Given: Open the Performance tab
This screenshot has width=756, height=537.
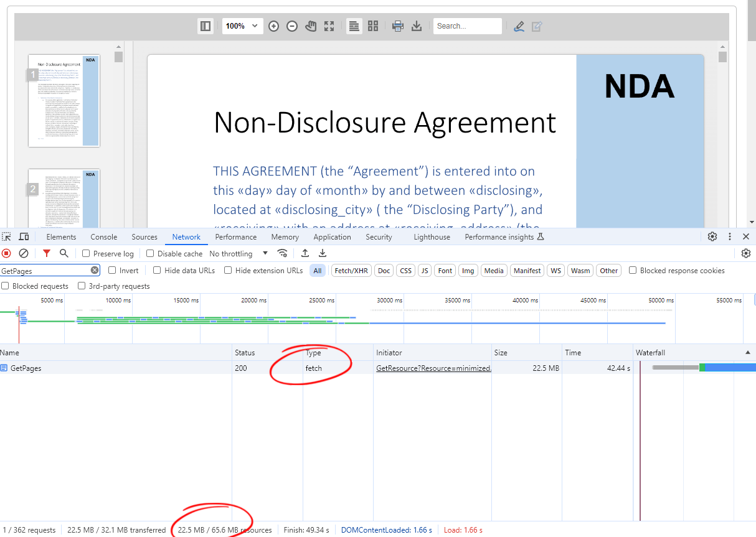Looking at the screenshot, I should point(236,237).
